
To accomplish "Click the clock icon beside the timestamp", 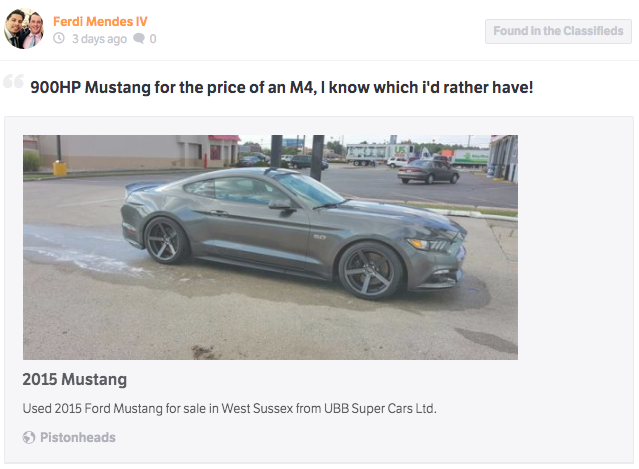I will (x=59, y=39).
